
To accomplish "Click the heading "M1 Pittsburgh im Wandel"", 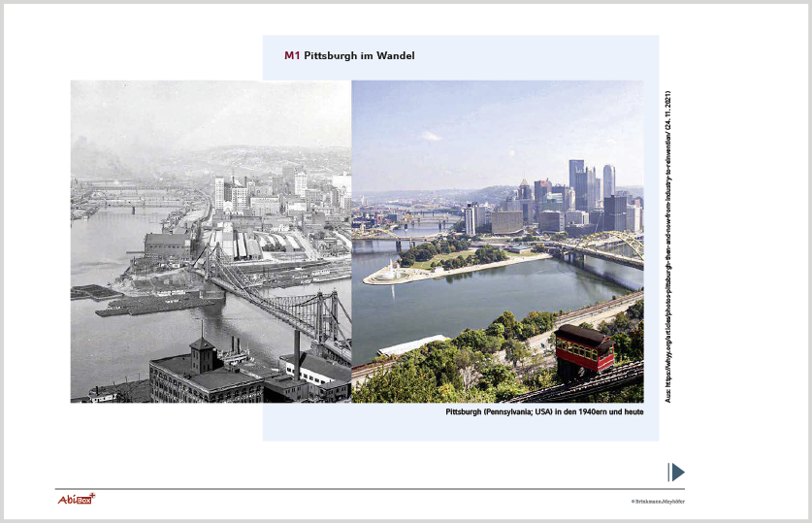I will [x=349, y=55].
